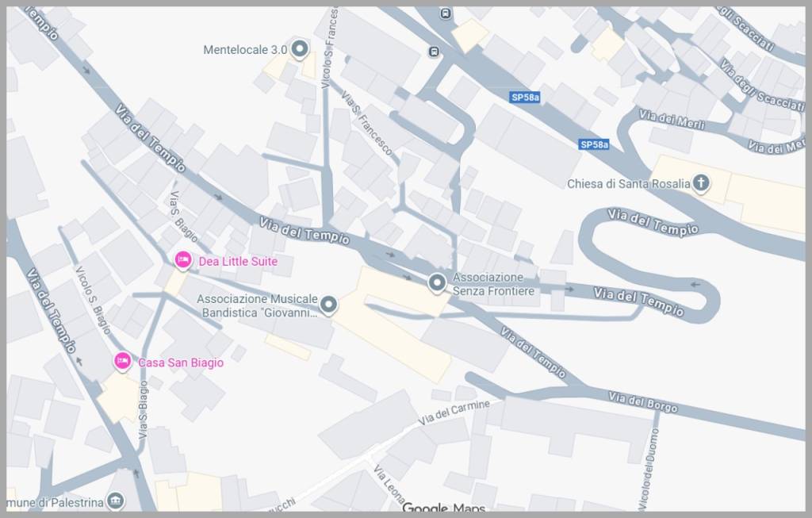Select the Associazione Senza Frontiere text

point(493,284)
